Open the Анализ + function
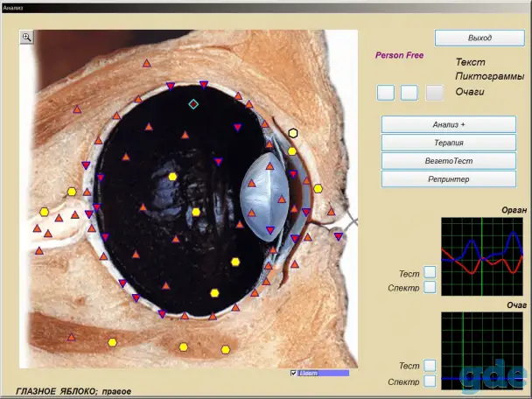Viewport: 532px width, 399px height. pyautogui.click(x=449, y=124)
